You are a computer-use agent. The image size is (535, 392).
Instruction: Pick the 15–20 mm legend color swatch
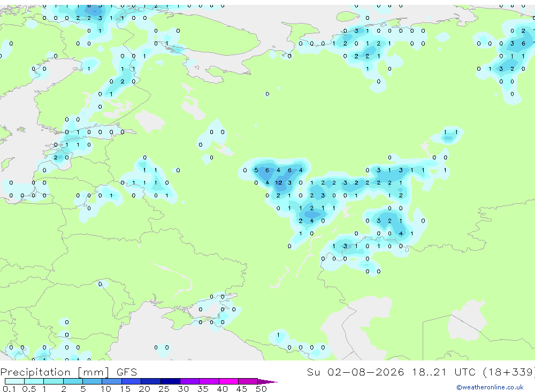tap(132, 381)
